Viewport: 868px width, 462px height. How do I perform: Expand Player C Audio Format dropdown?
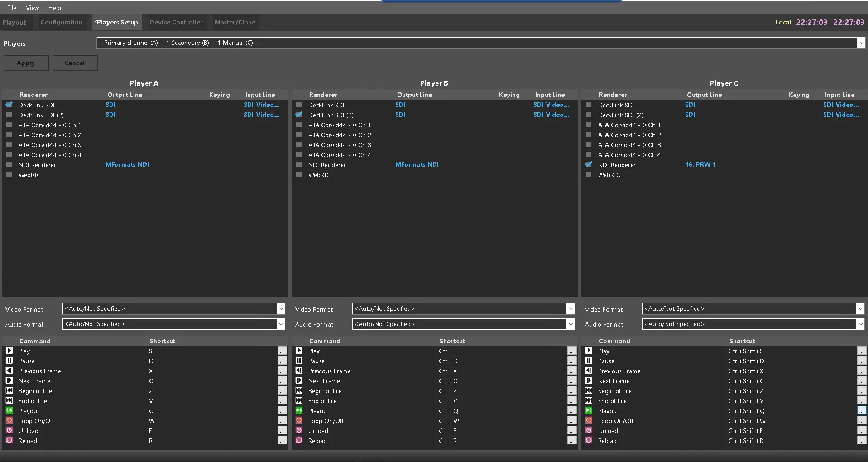860,324
